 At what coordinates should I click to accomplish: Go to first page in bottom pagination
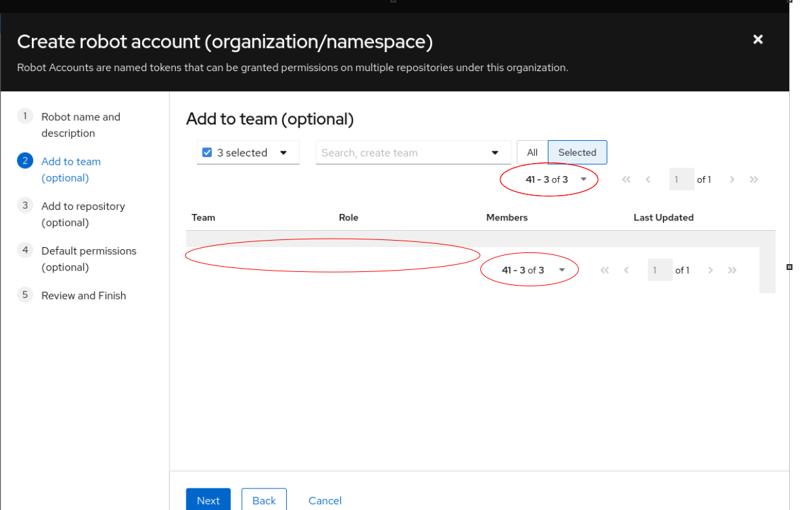coord(605,270)
